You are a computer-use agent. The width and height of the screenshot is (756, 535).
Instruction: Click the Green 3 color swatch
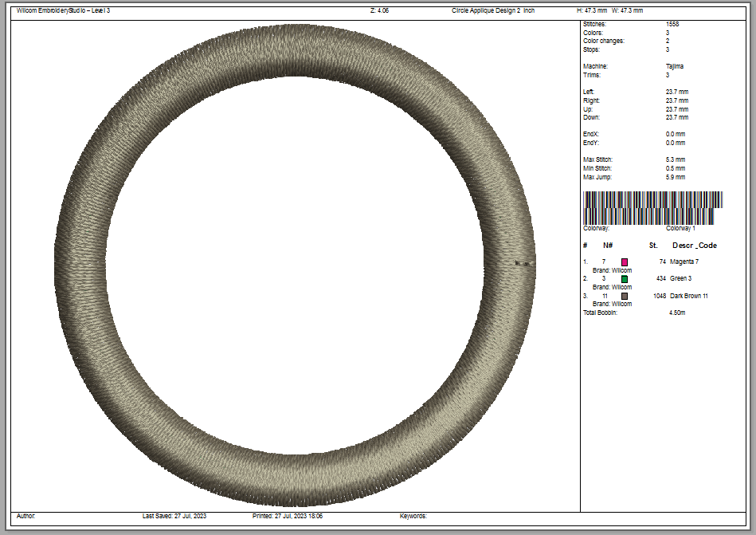coord(625,279)
